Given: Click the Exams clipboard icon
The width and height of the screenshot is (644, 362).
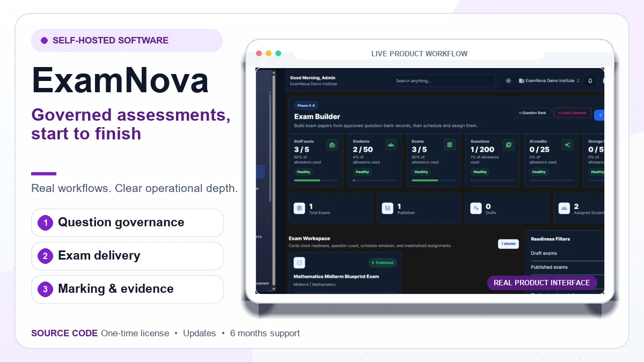Looking at the screenshot, I should tap(450, 145).
